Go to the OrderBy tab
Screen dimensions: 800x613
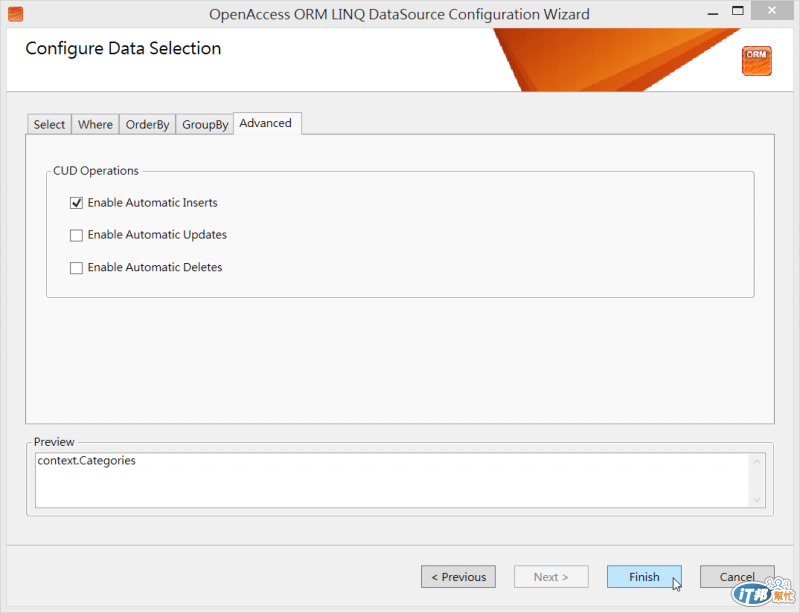click(x=147, y=125)
